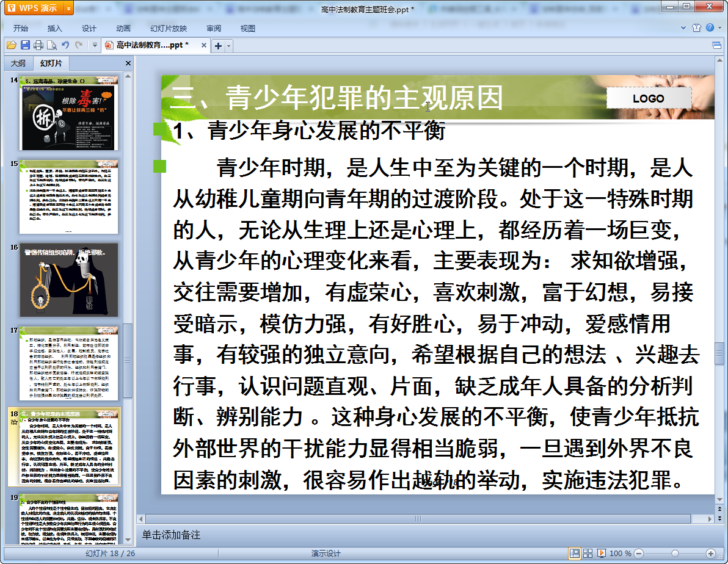The image size is (728, 564).
Task: Click the notes area 单击添加备注
Action: [x=171, y=535]
